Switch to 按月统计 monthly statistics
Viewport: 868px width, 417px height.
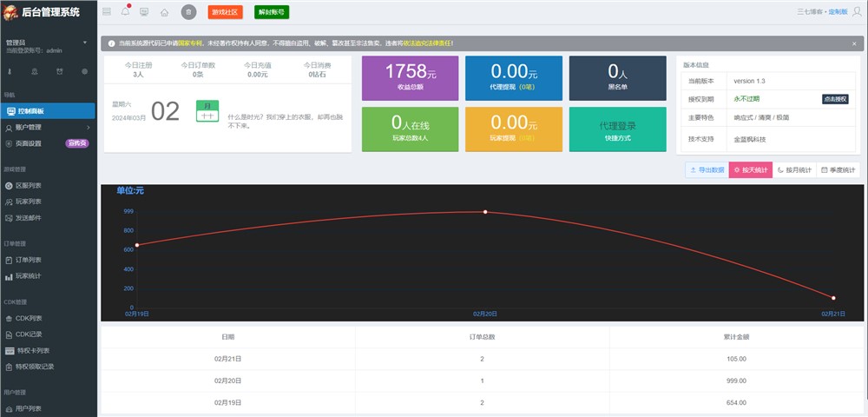(x=795, y=170)
